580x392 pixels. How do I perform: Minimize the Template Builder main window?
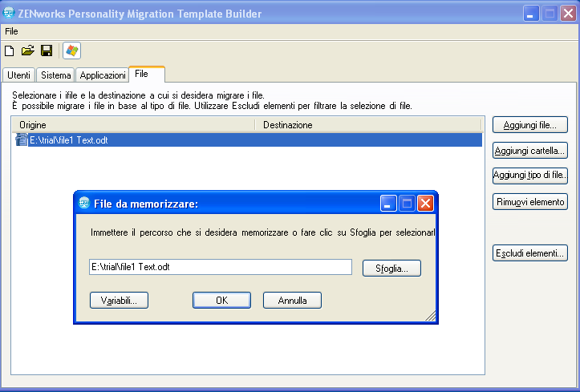pos(531,14)
